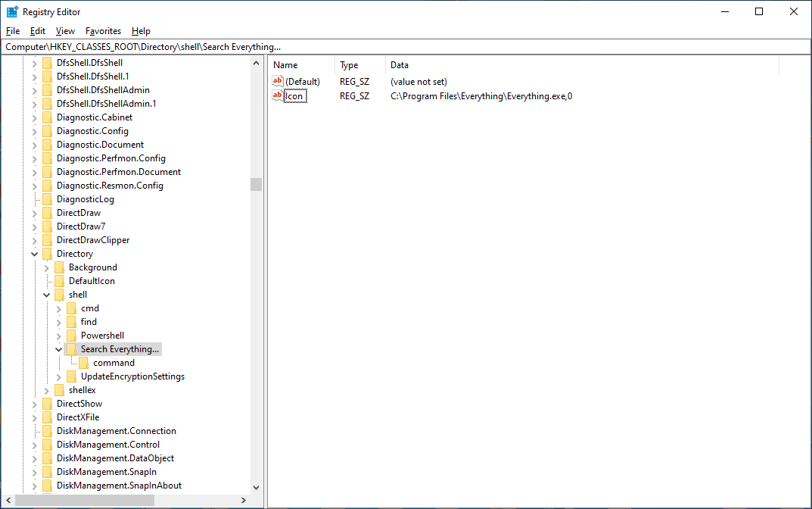This screenshot has height=509, width=812.
Task: Click the Search Everything... folder icon
Action: (x=72, y=348)
